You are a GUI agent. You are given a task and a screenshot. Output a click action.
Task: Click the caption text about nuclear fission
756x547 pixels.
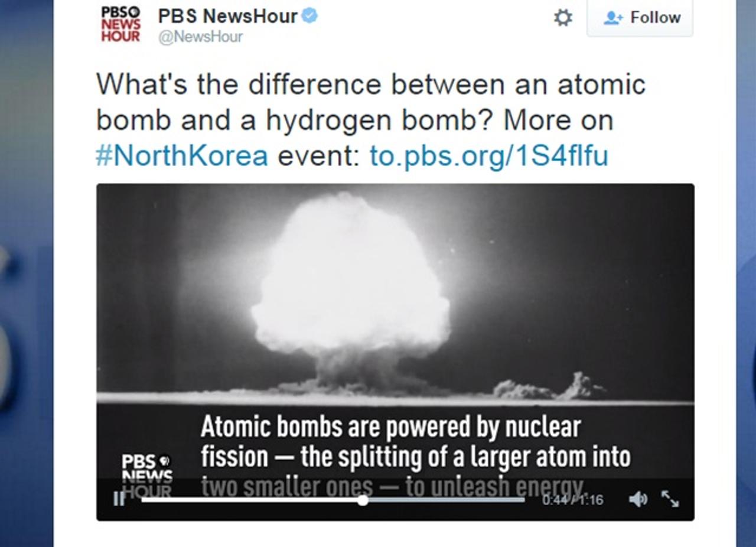tap(415, 456)
